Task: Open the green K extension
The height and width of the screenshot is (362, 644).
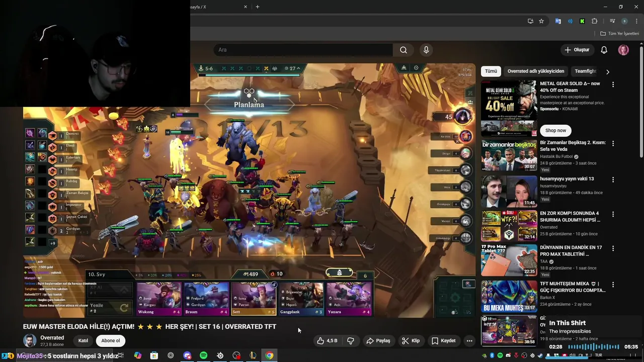Action: [582, 21]
